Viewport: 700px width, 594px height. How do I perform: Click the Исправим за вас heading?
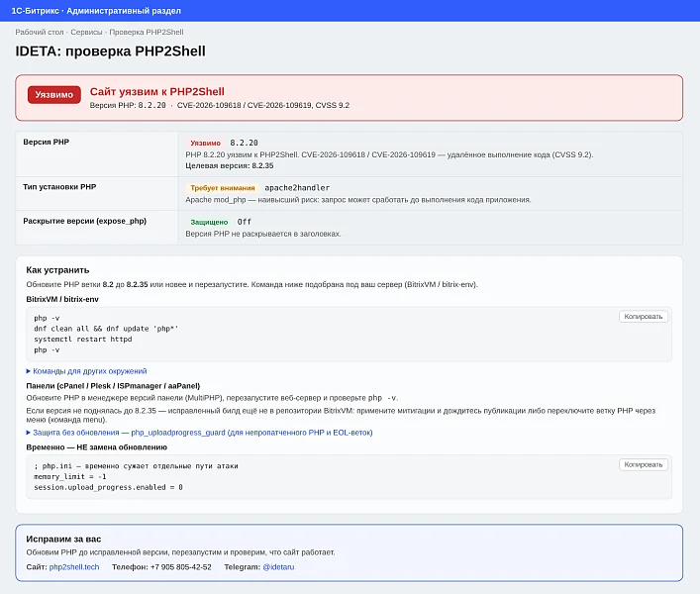tap(63, 540)
